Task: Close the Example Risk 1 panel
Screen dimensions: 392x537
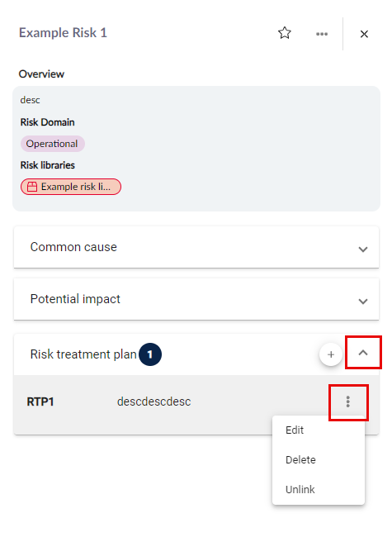Action: 364,34
